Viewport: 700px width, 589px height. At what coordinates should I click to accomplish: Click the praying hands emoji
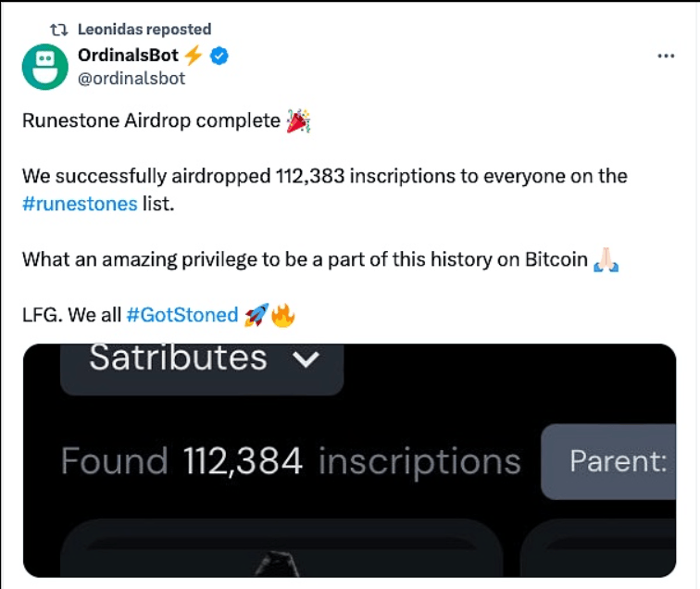pos(606,260)
